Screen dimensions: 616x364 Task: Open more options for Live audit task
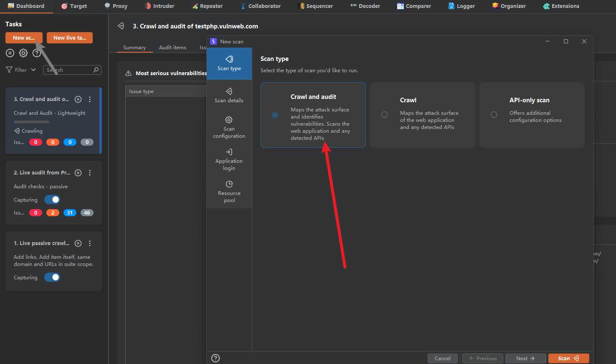[x=90, y=173]
